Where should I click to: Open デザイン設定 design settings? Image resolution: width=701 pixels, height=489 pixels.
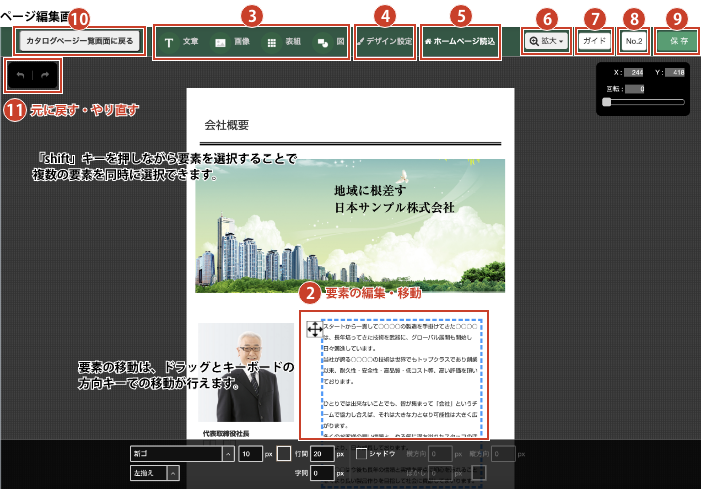point(384,43)
